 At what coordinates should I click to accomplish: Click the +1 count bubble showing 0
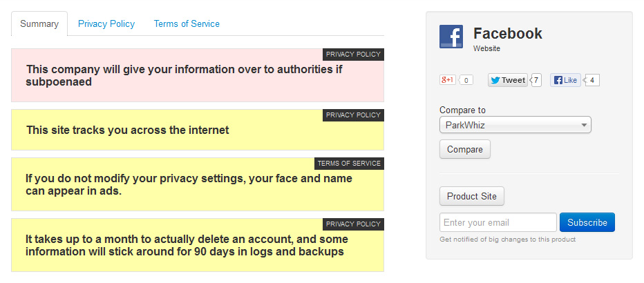pos(466,80)
